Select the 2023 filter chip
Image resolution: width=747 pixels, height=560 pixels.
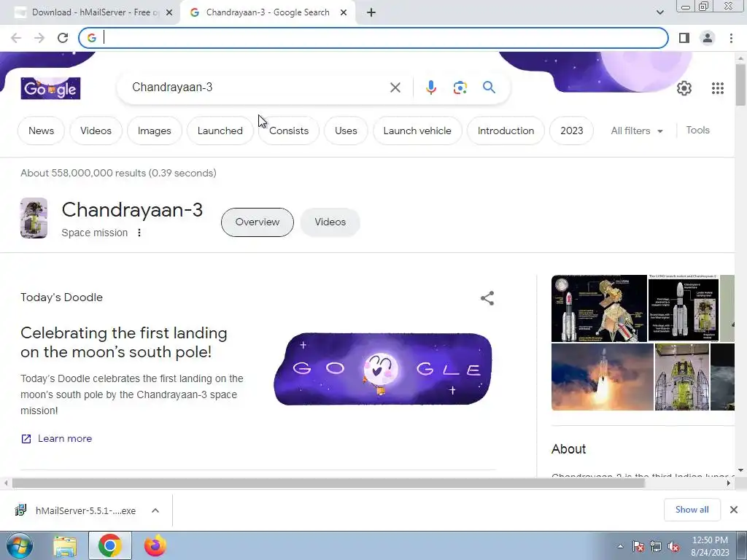572,131
